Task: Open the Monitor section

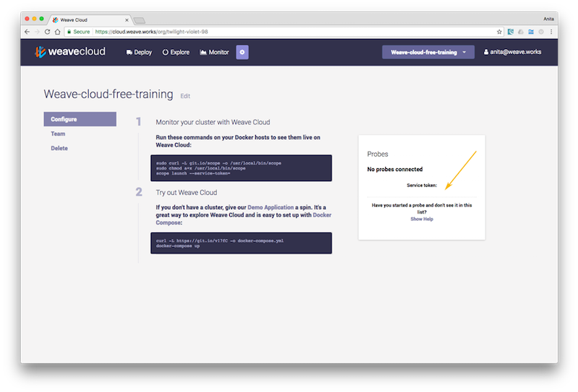Action: coord(214,52)
